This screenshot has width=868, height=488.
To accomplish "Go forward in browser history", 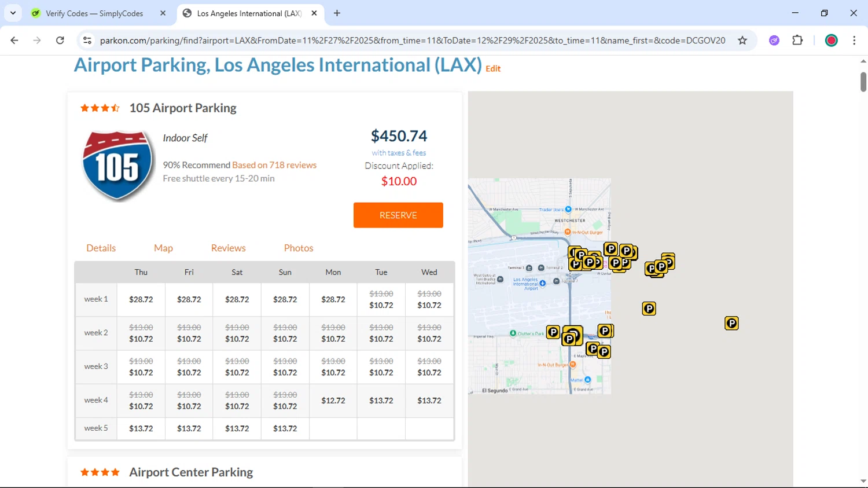I will [37, 41].
